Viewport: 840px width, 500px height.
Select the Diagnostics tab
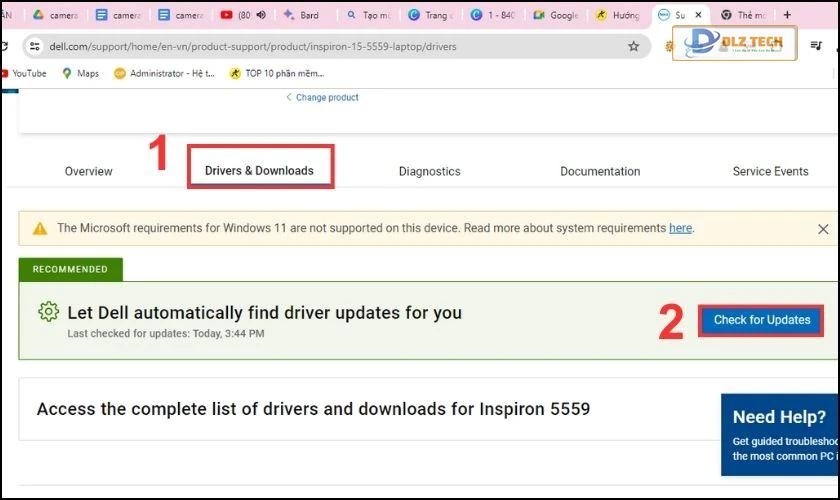(429, 171)
